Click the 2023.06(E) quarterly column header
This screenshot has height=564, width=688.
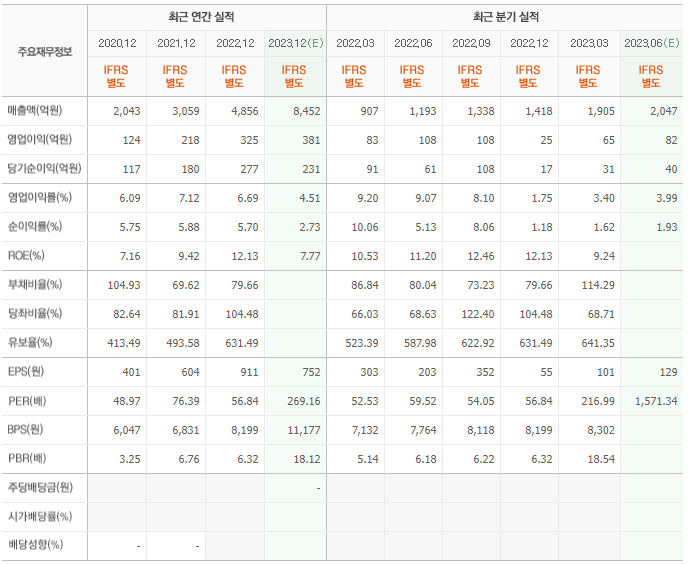[x=652, y=43]
